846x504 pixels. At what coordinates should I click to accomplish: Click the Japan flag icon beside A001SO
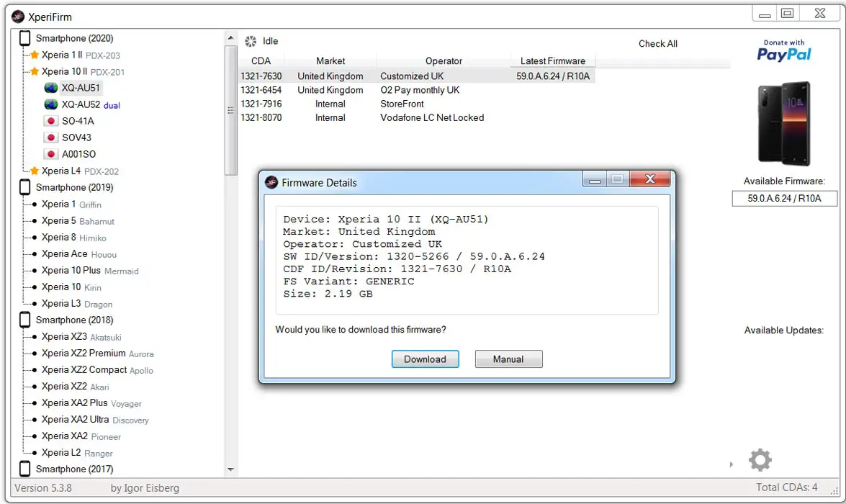tap(50, 154)
